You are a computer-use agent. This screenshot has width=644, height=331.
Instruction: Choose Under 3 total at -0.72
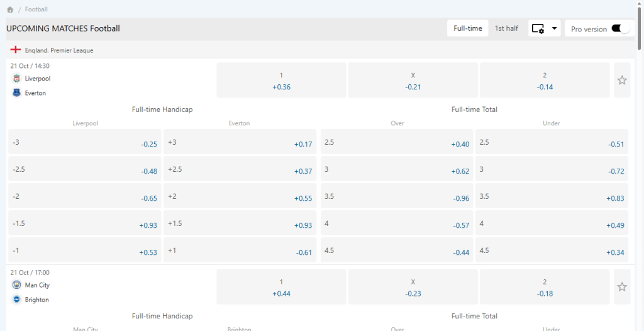point(552,169)
